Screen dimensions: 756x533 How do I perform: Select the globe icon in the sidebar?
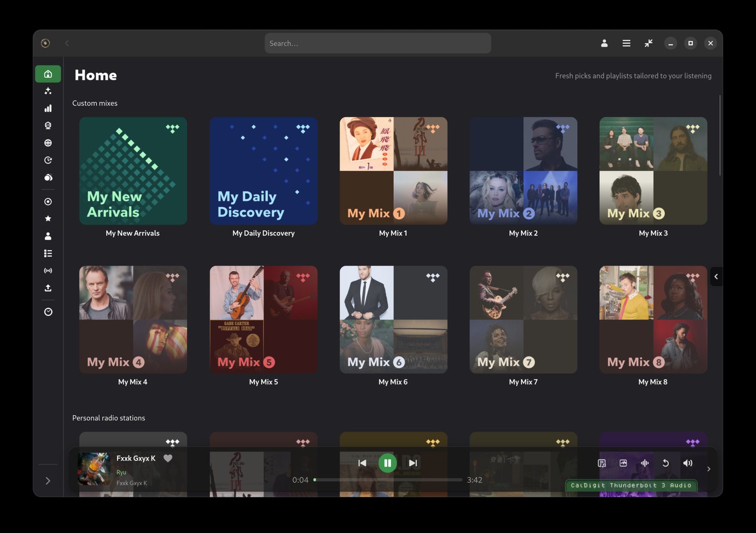pos(48,143)
